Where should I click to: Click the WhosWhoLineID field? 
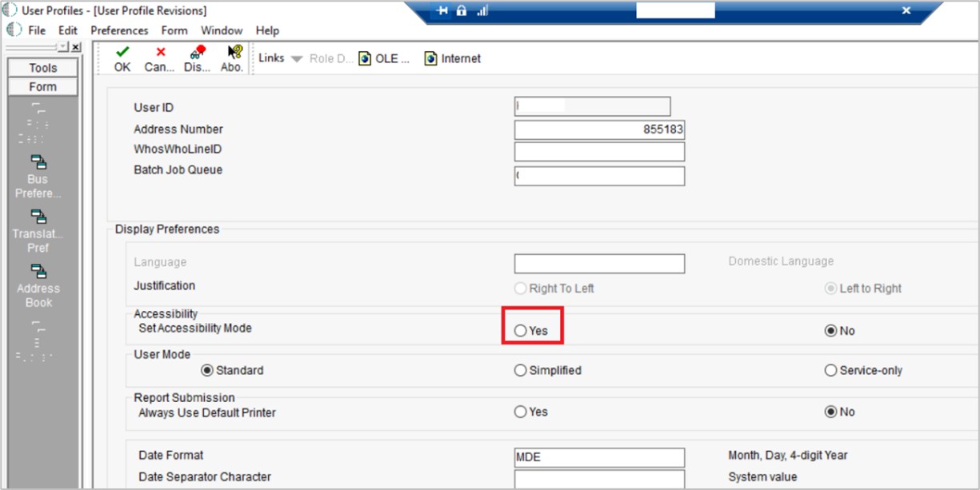599,152
